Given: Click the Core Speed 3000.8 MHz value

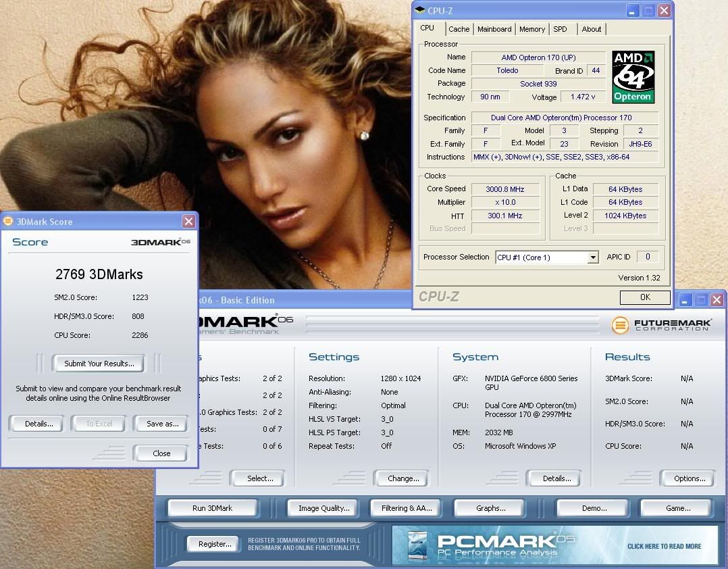Looking at the screenshot, I should 505,189.
